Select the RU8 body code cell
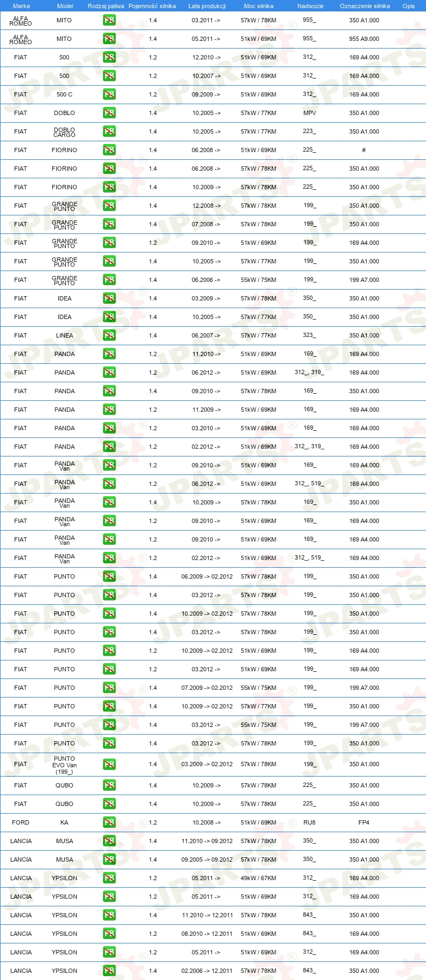 pos(309,822)
